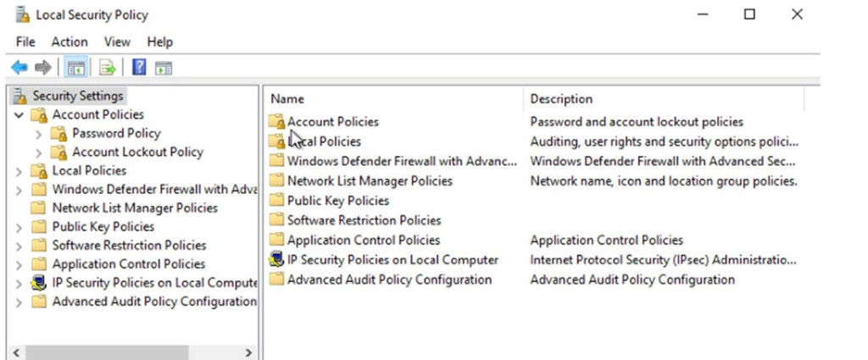Screen dimensions: 868x360
Task: Click Network List Manager Policies tree folder icon
Action: click(x=38, y=208)
